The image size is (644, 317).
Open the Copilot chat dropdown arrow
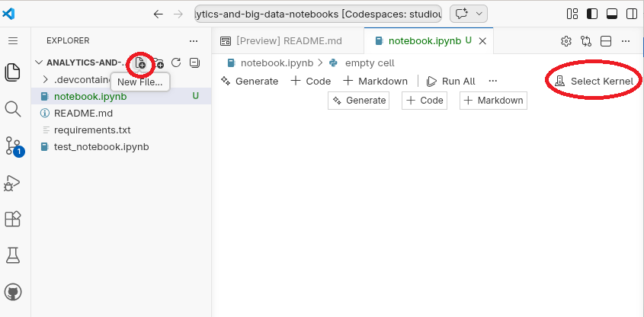point(479,14)
